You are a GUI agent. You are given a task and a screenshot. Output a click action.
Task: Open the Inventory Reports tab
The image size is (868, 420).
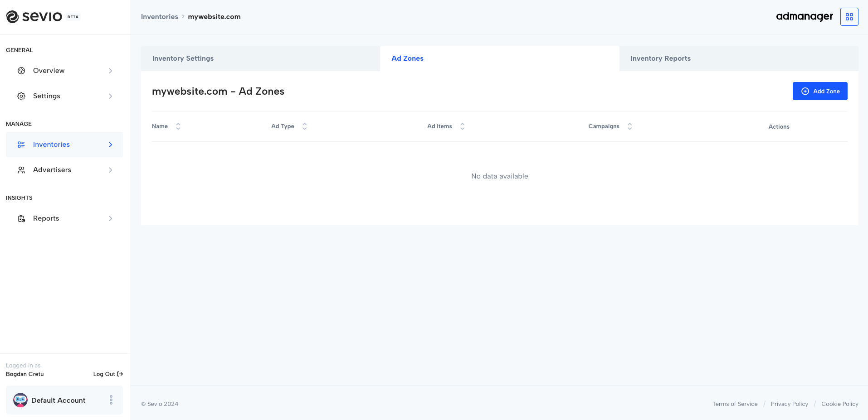pyautogui.click(x=660, y=58)
